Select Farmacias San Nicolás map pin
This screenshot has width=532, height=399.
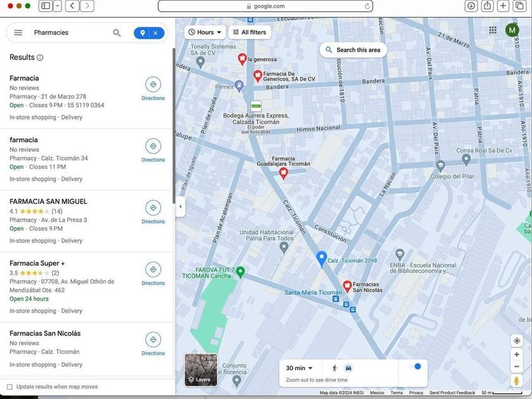(x=347, y=287)
